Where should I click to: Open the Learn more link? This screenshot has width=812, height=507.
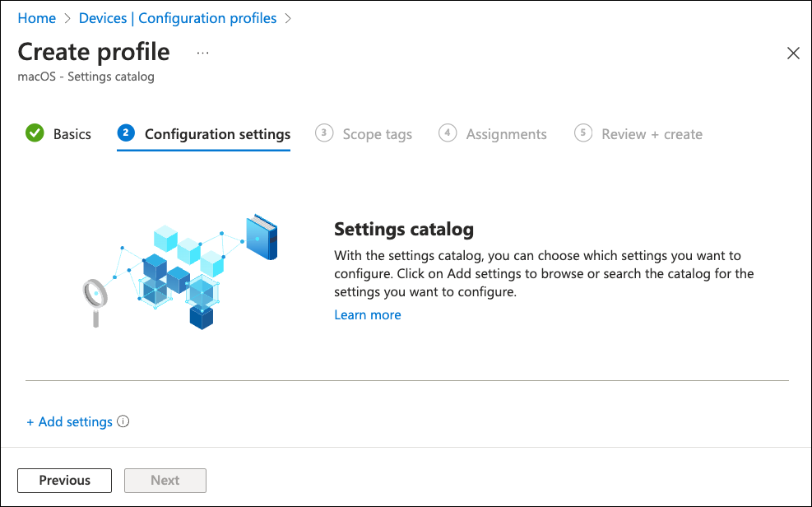tap(368, 315)
